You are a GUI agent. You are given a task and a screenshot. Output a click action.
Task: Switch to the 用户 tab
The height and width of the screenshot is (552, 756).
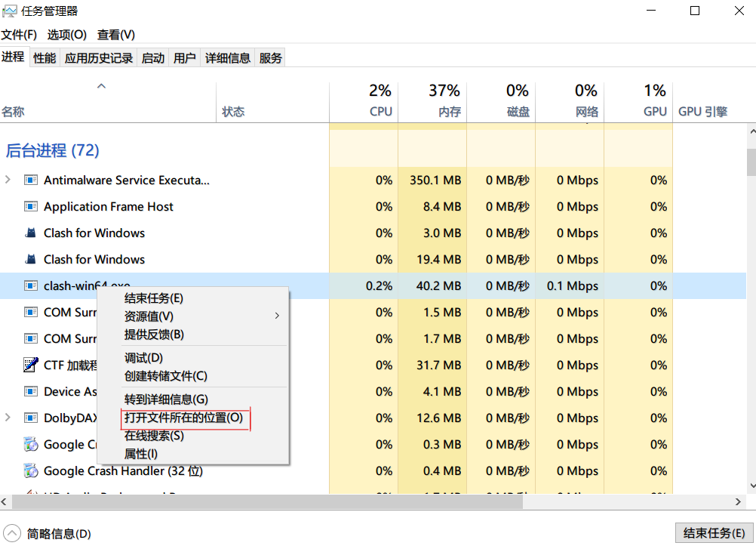click(185, 58)
